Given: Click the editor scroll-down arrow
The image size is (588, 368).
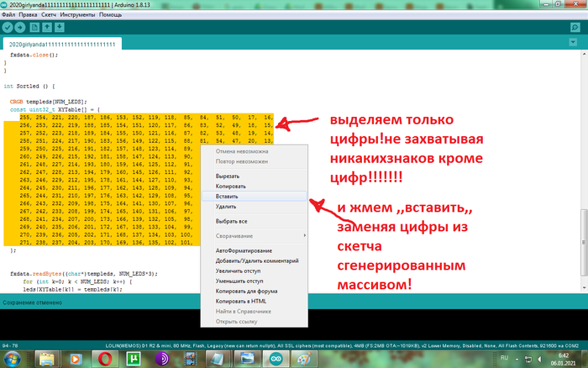Looking at the screenshot, I should click(584, 287).
